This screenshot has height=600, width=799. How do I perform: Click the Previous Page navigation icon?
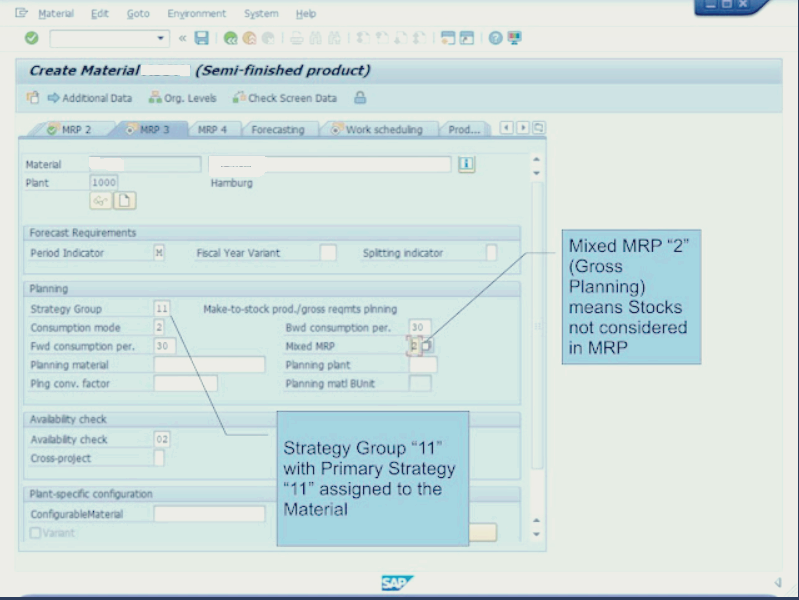(x=381, y=38)
